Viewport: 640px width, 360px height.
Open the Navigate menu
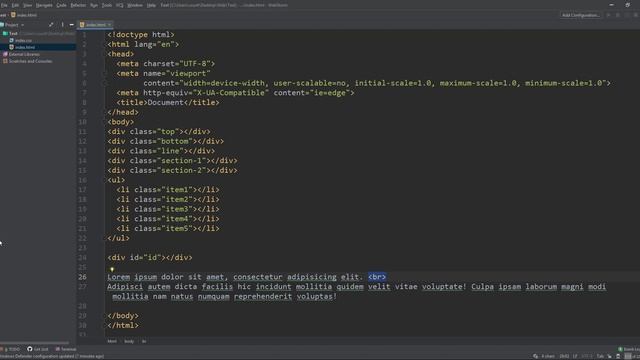[44, 5]
